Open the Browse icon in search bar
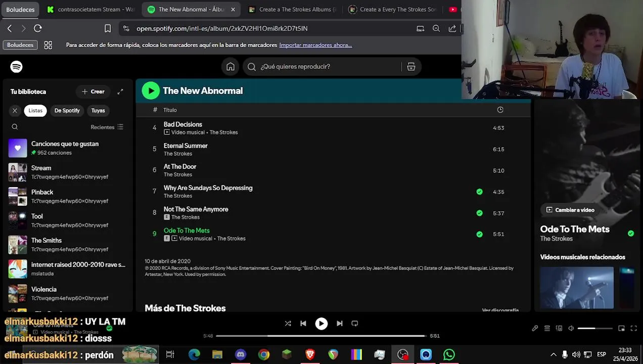The width and height of the screenshot is (643, 364). 411,67
